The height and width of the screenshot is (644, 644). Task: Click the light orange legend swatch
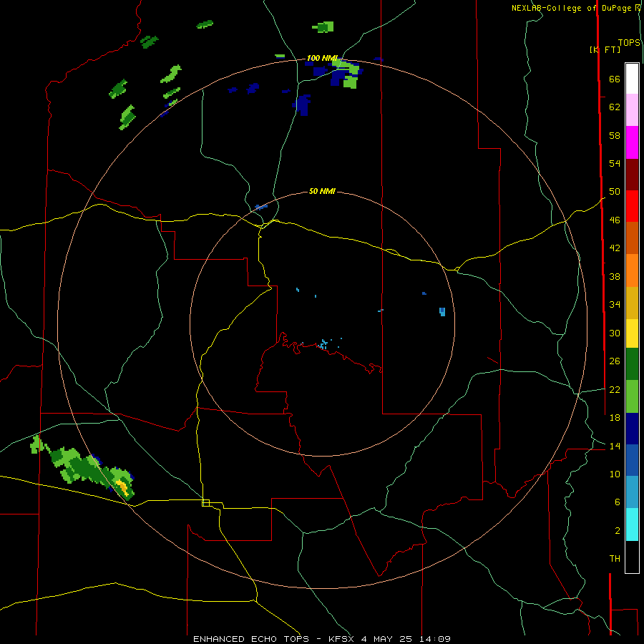tap(632, 270)
